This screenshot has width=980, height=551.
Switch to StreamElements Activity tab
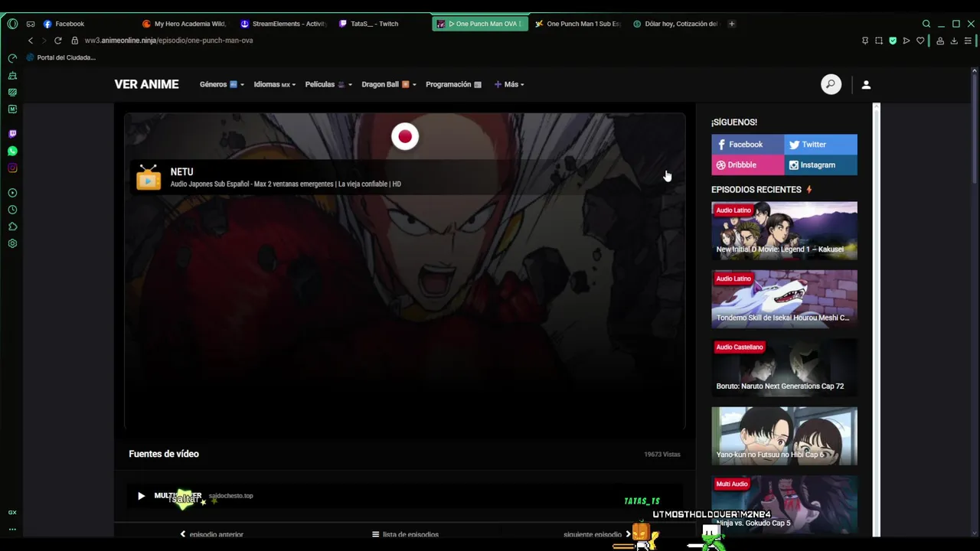283,24
